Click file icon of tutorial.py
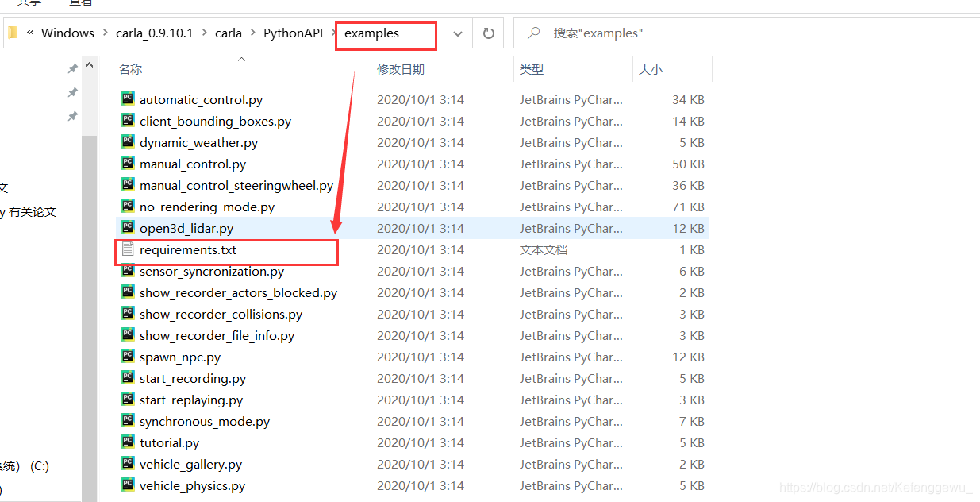Screen dimensions: 980x502 [128, 442]
